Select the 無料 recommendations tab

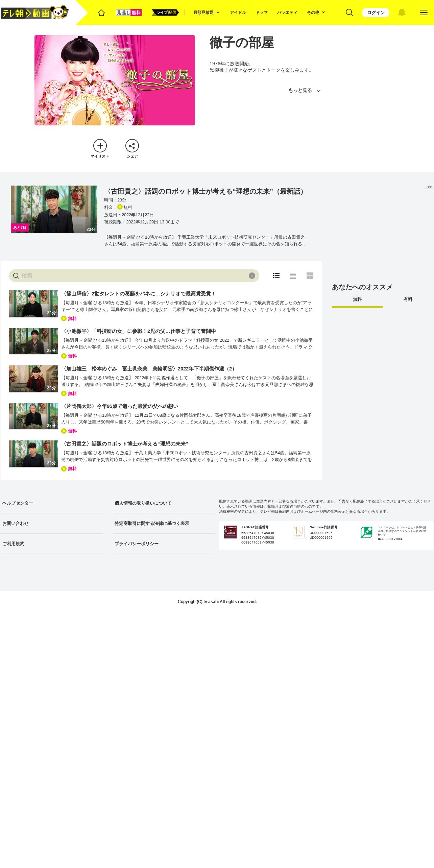pos(357,299)
